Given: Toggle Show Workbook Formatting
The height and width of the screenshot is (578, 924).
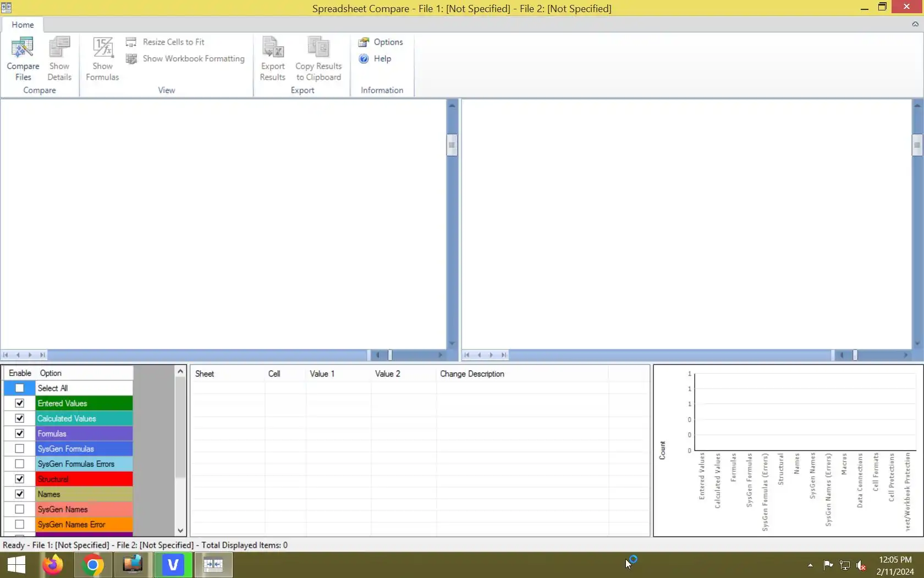Looking at the screenshot, I should (x=185, y=58).
